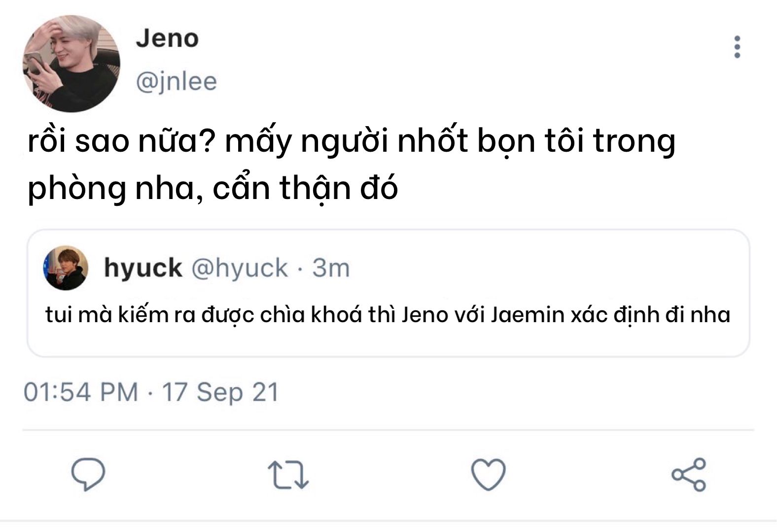
Task: Open the Jeno display name profile link
Action: point(167,38)
